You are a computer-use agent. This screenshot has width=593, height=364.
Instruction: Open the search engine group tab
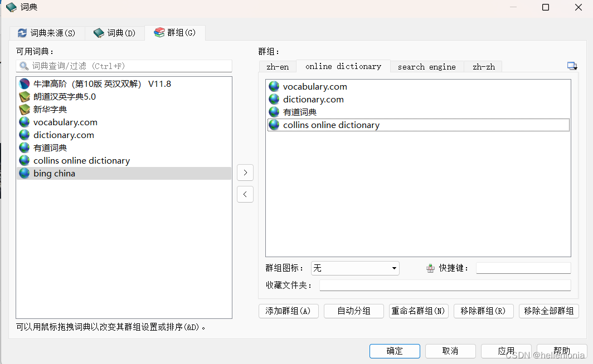click(x=426, y=67)
